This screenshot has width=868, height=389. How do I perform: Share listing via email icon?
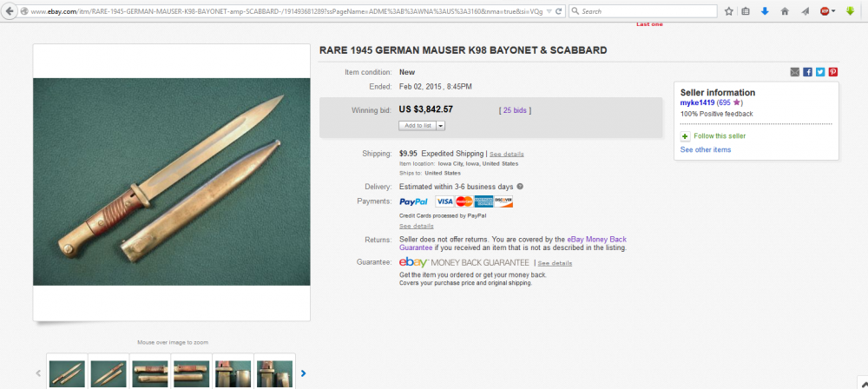click(x=795, y=72)
